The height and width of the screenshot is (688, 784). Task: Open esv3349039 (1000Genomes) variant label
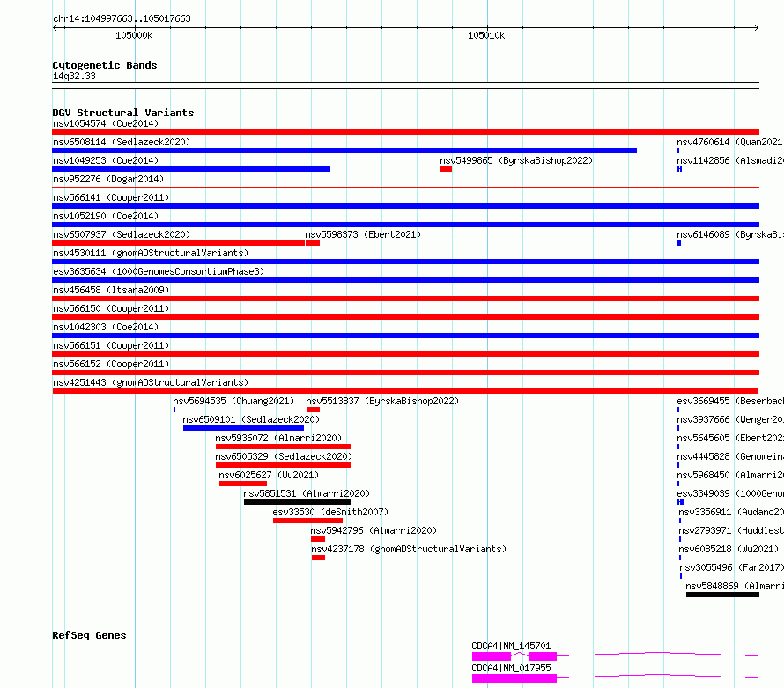pos(729,493)
